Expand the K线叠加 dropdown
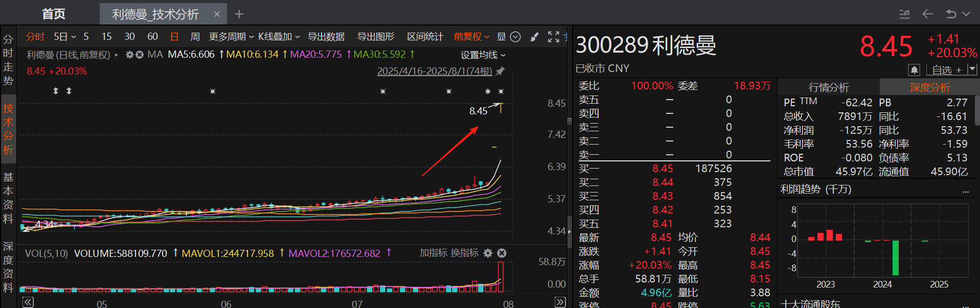Screen dimensions: 980x308 [279, 37]
